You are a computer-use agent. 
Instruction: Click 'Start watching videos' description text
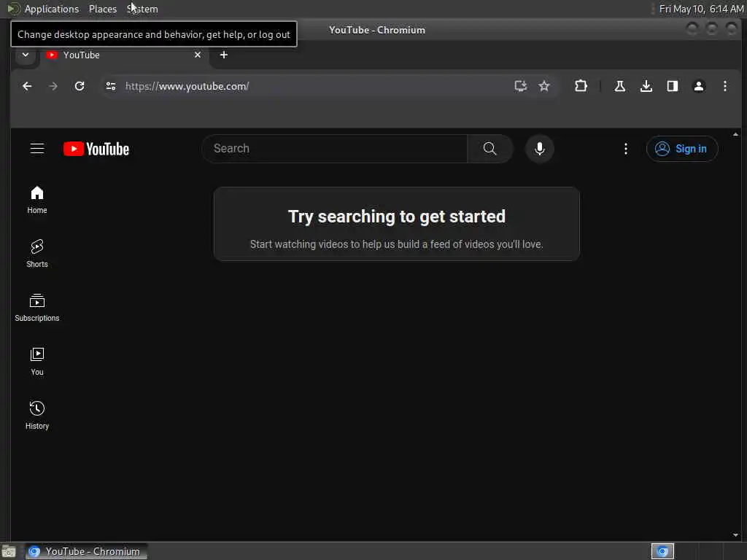[396, 244]
